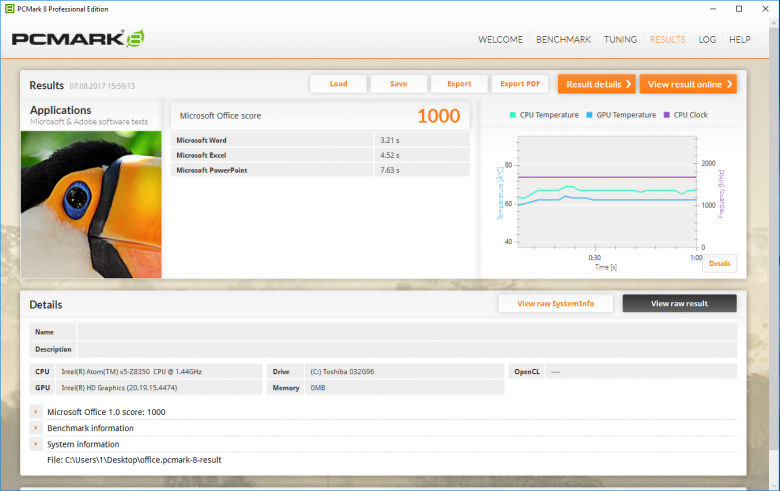The height and width of the screenshot is (491, 780).
Task: Click the toucan thumbnail image
Action: pos(91,204)
